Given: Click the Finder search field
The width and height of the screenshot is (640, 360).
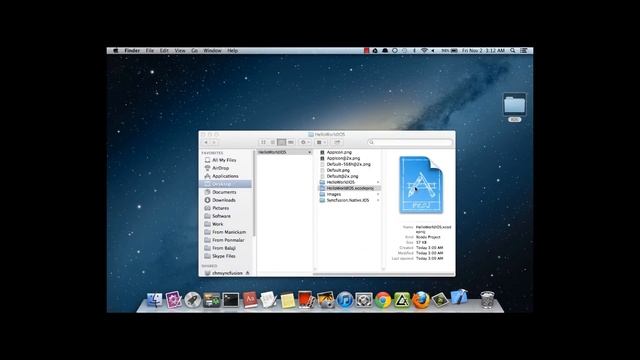Looking at the screenshot, I should click(x=410, y=142).
